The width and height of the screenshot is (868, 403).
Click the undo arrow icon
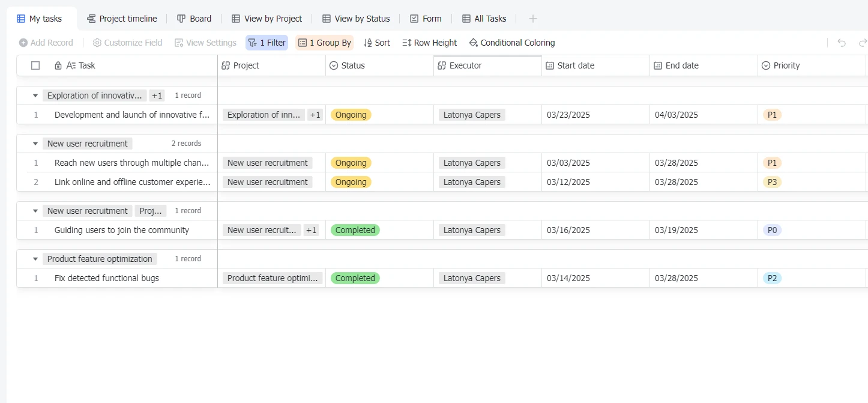[842, 43]
